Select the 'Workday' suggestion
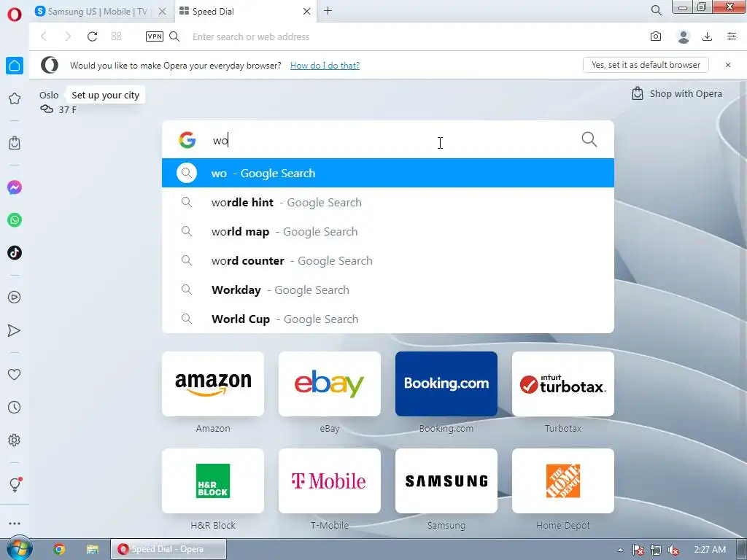This screenshot has width=747, height=560. pyautogui.click(x=388, y=289)
